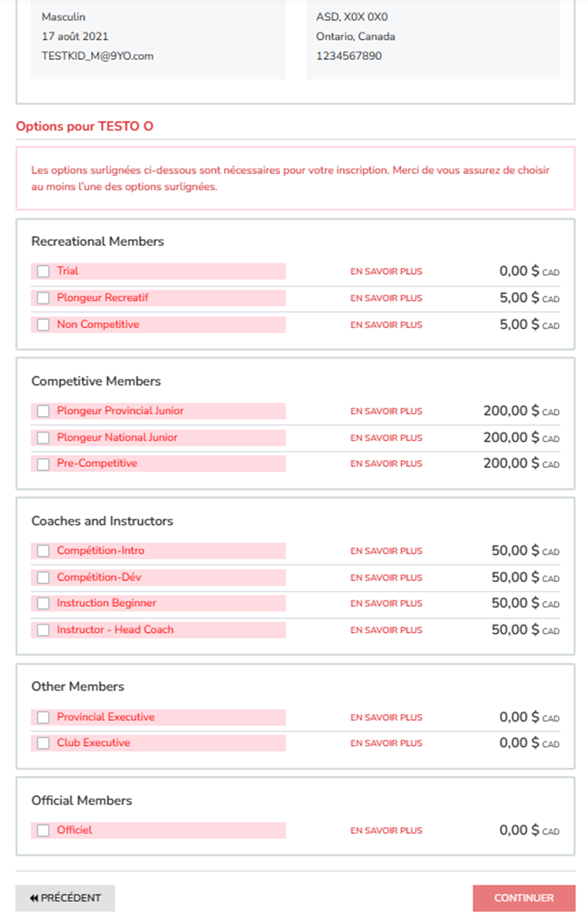Tick the Club Executive checkbox
588x922 pixels.
point(43,743)
